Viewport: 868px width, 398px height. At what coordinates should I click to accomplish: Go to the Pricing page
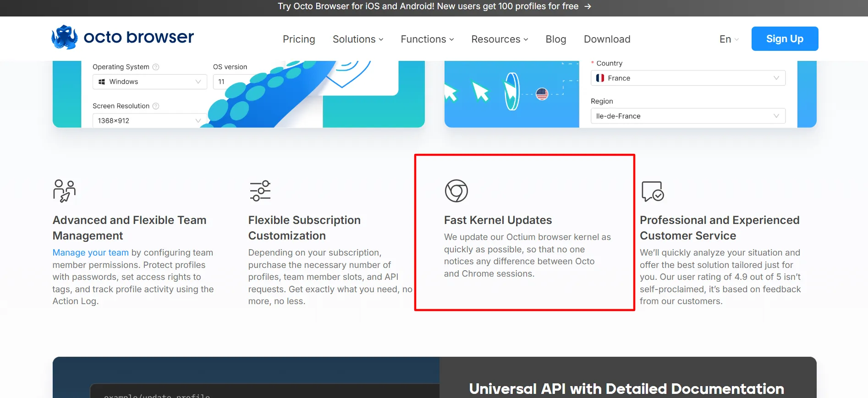pos(299,39)
